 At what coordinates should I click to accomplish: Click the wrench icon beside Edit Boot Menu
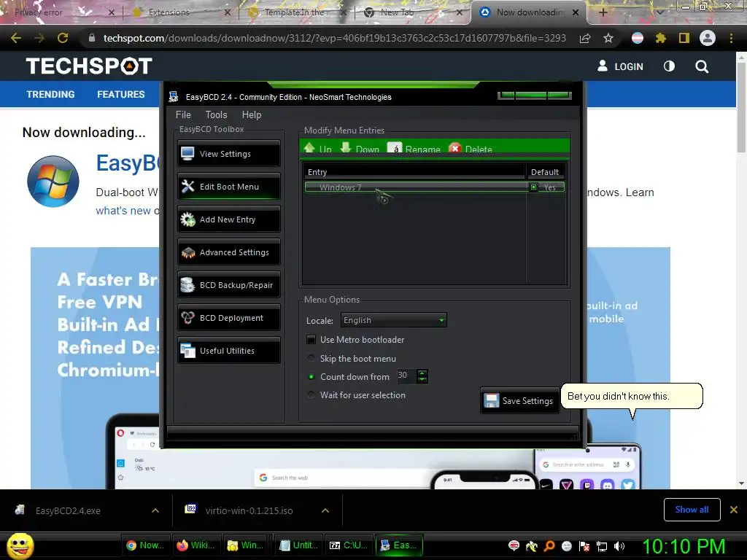tap(187, 186)
